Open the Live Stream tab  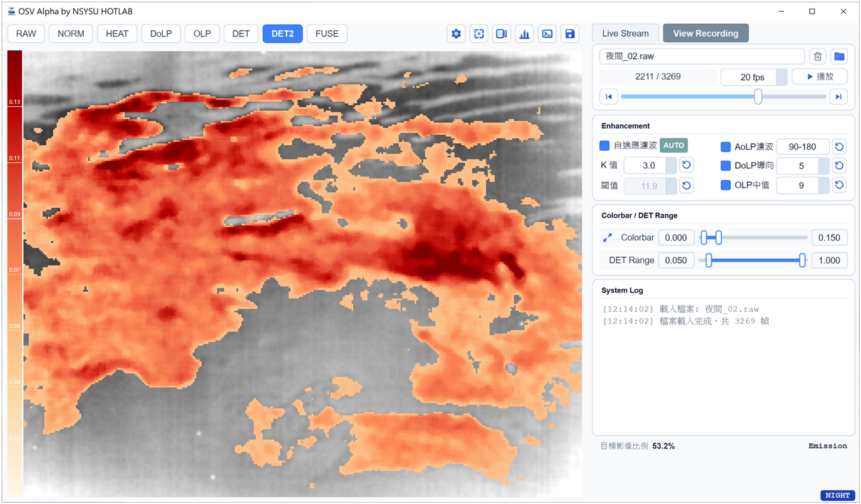pos(626,34)
